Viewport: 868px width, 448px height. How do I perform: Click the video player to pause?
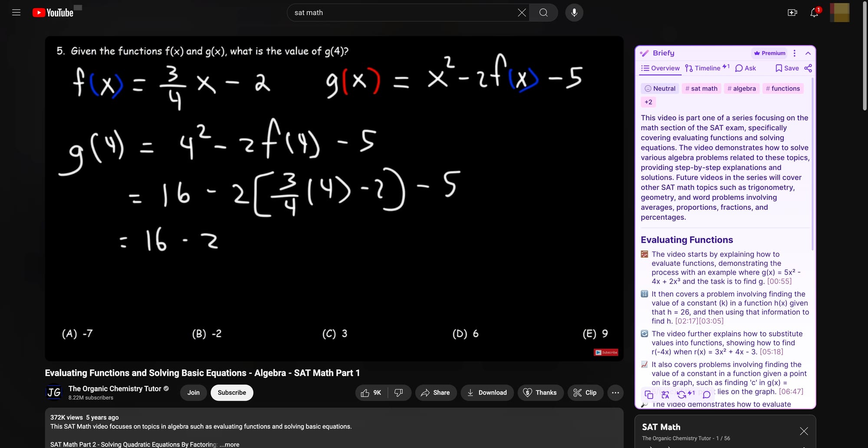(x=334, y=199)
